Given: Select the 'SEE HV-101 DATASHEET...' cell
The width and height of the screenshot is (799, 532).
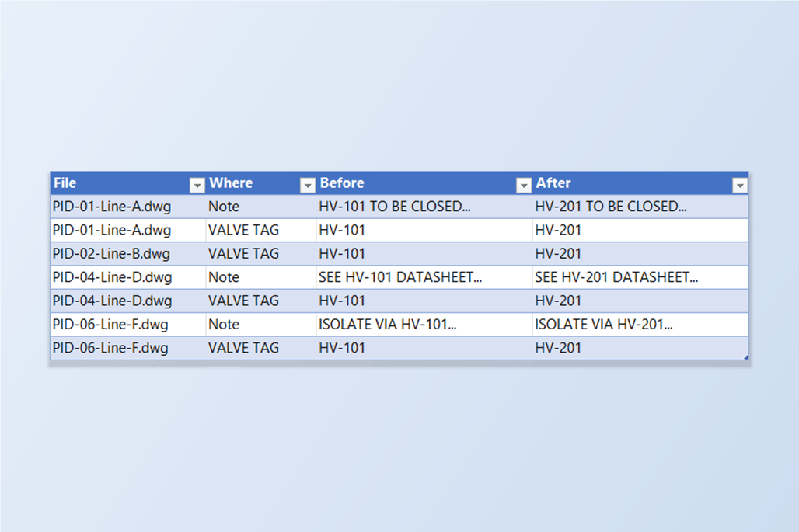Looking at the screenshot, I should [424, 277].
